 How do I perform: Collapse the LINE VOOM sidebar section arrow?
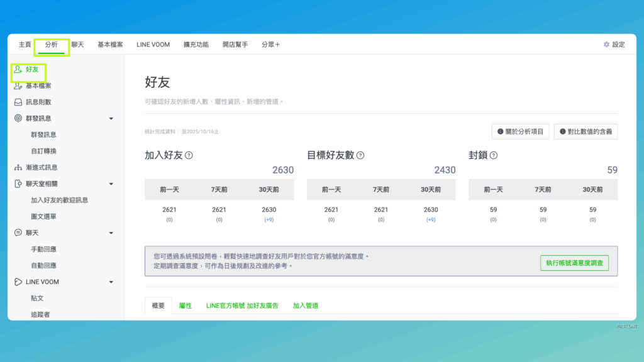tap(111, 282)
